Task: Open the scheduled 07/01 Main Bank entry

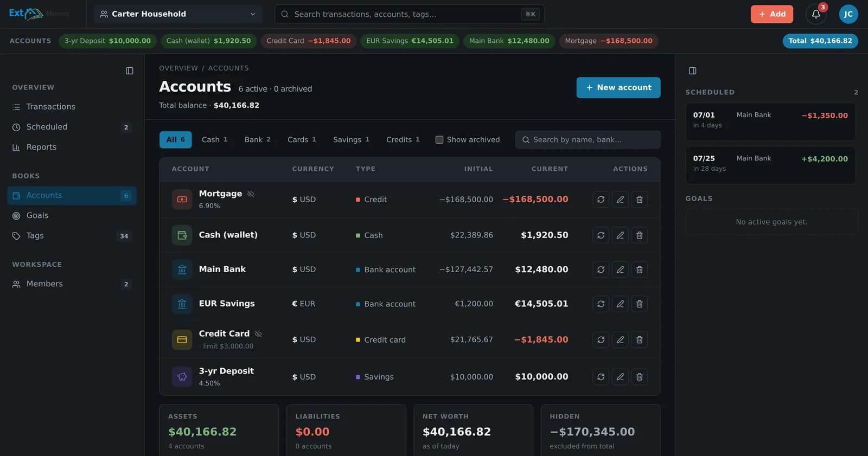Action: tap(770, 121)
